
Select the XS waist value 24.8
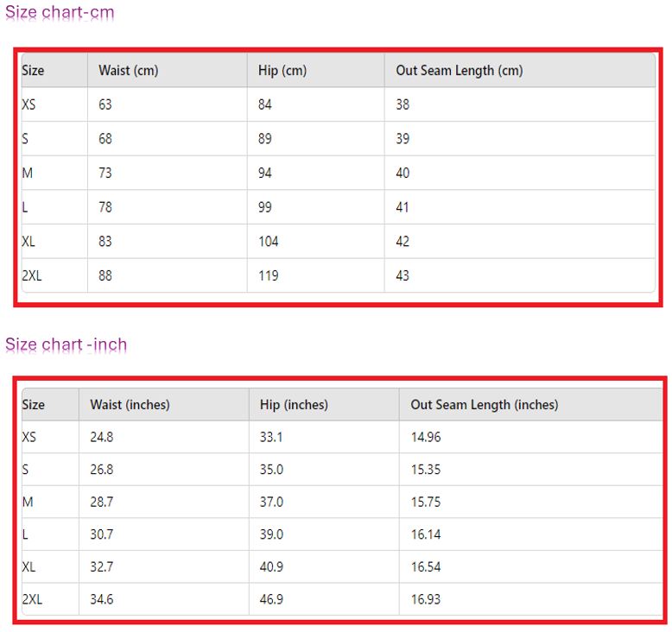pos(101,437)
